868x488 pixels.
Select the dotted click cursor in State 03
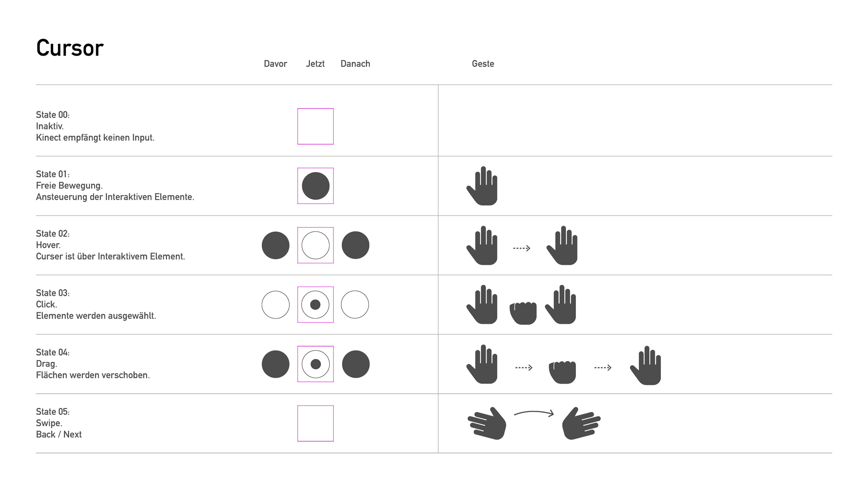(316, 305)
